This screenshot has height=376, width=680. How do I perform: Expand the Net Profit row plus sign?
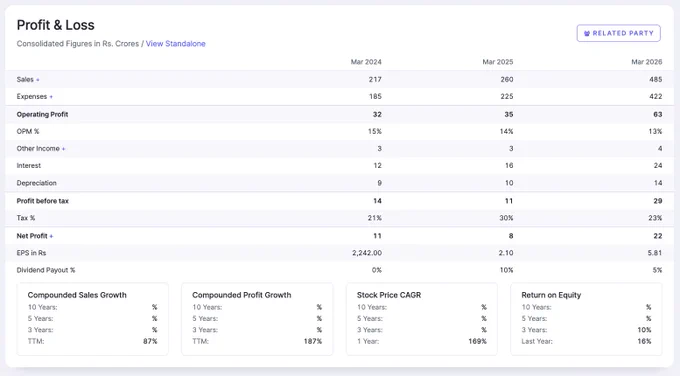coord(51,236)
